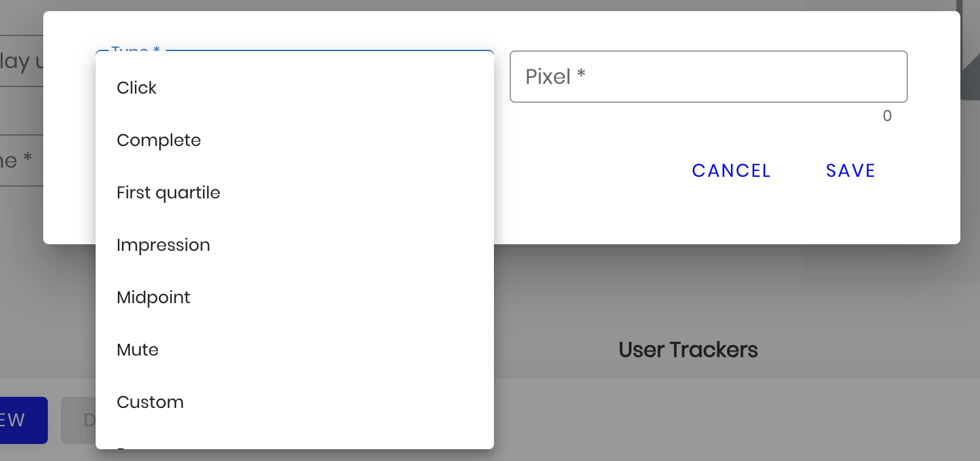Click the Type field label

136,50
